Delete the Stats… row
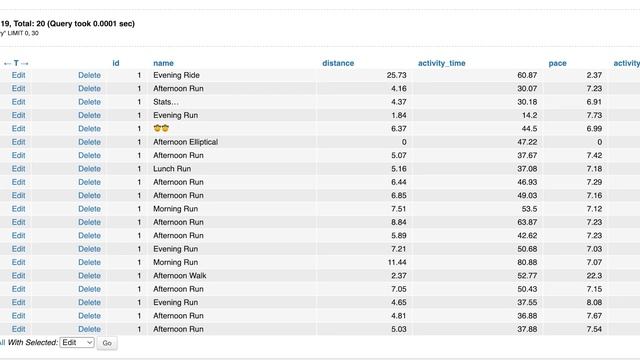 [x=89, y=102]
